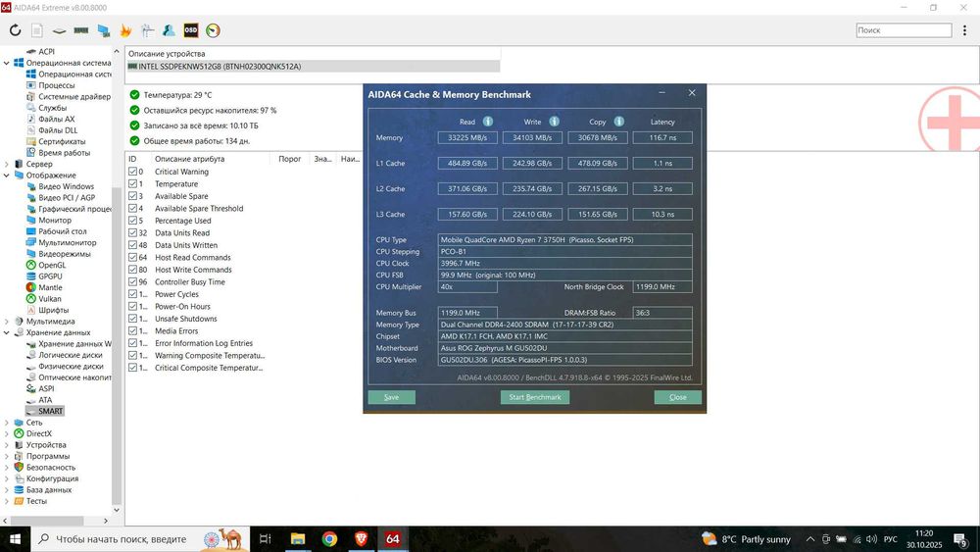Toggle the Temperature attribute checkbox
980x552 pixels.
(132, 183)
